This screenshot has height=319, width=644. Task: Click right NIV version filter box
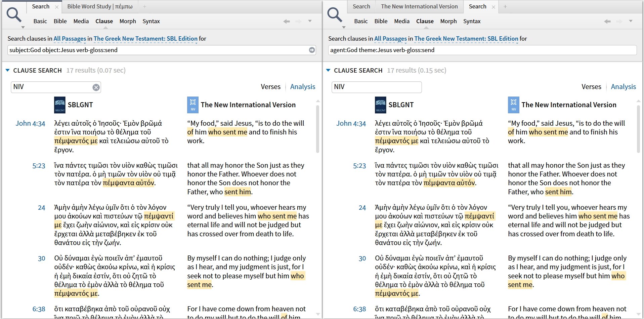376,87
